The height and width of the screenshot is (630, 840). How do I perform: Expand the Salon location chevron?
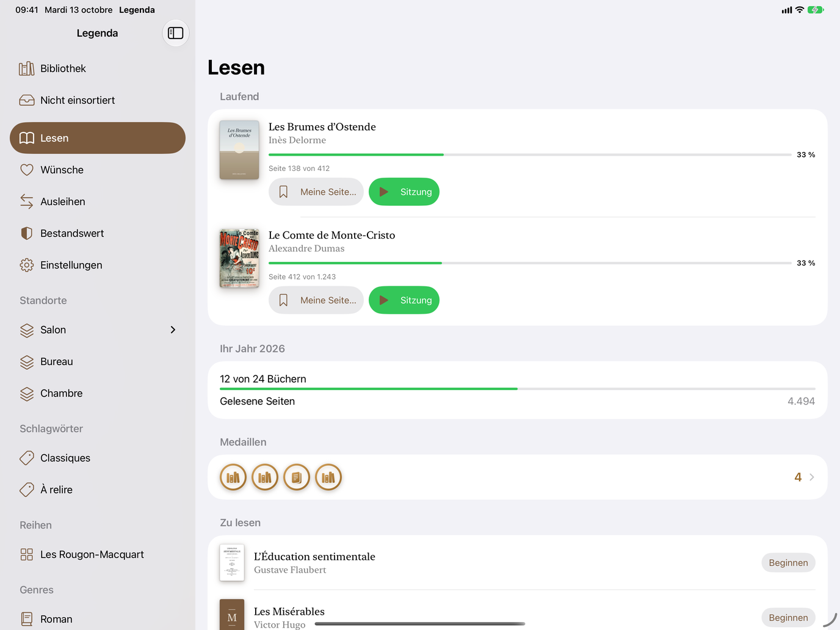click(173, 330)
